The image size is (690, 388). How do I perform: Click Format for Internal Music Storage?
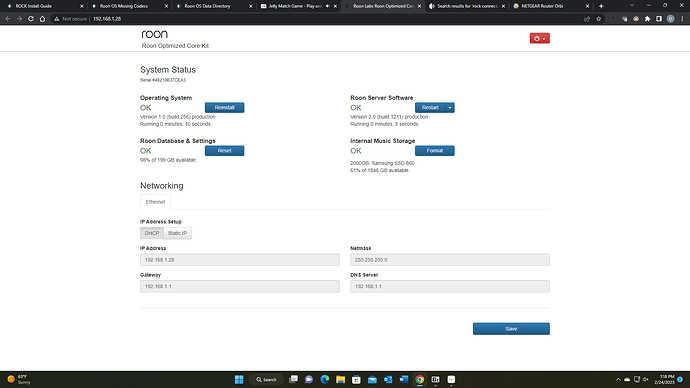click(x=435, y=150)
